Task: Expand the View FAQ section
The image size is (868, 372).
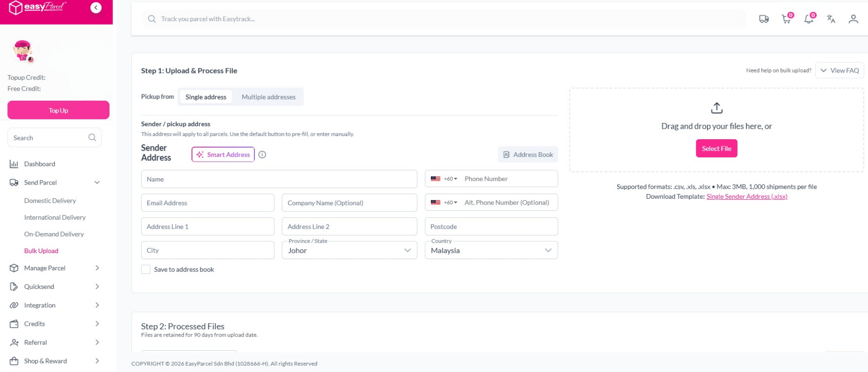Action: 839,71
